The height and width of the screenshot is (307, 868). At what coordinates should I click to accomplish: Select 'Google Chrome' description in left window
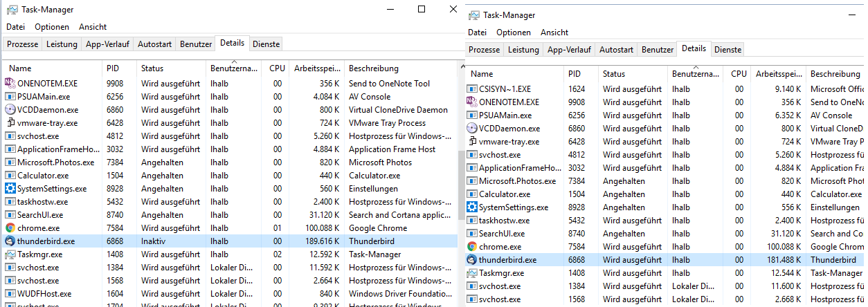tap(378, 228)
